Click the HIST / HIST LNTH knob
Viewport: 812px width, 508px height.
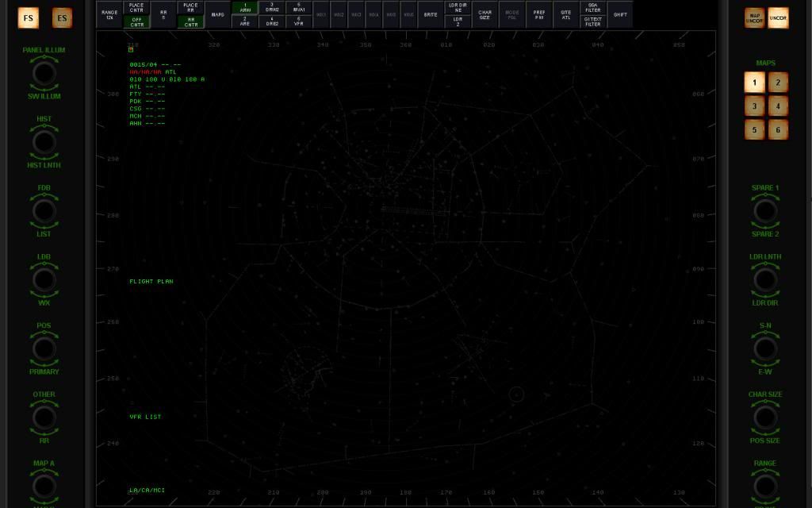click(x=44, y=142)
